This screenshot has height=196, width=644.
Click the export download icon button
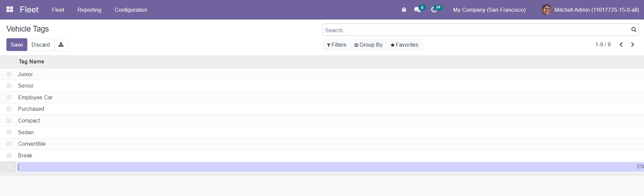click(x=61, y=45)
